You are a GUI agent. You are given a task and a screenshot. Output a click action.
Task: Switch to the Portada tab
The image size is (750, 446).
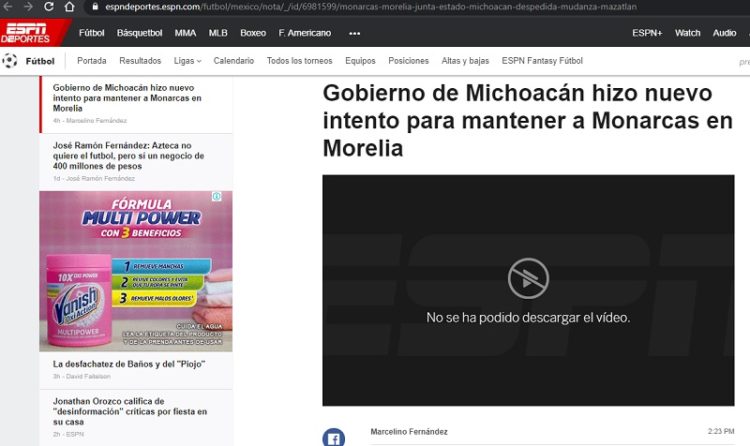[x=92, y=61]
